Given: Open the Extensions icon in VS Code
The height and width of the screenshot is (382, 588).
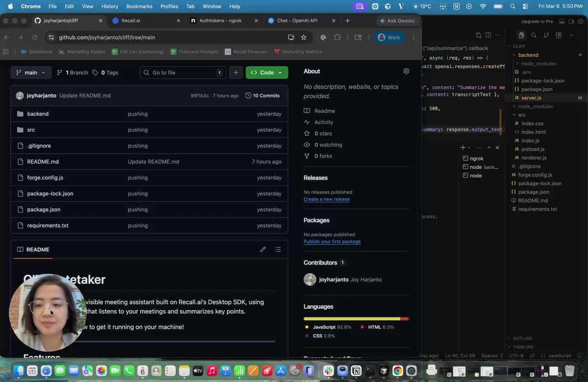Looking at the screenshot, I should coord(559,35).
